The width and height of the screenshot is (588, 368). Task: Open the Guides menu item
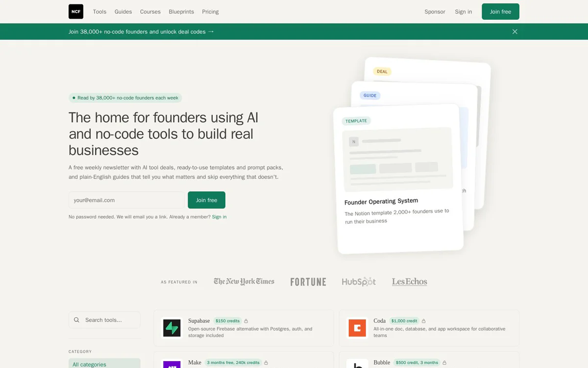123,12
